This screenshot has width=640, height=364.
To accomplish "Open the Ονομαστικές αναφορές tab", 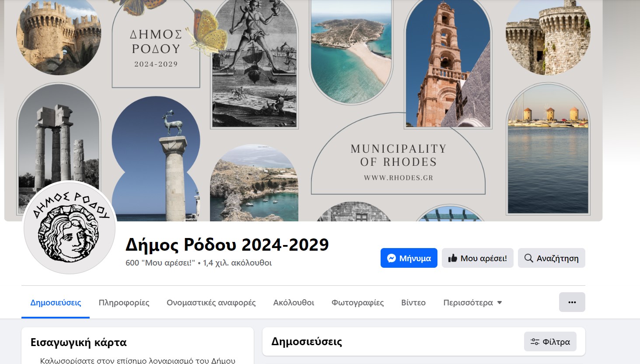I will tap(211, 303).
